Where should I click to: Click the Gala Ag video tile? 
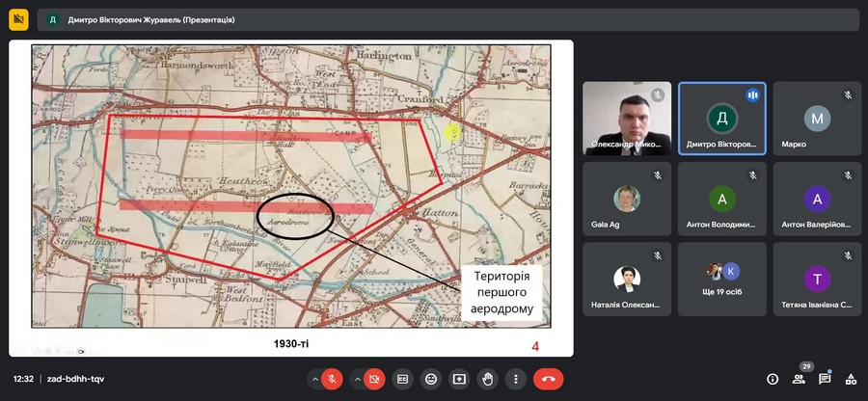point(627,199)
